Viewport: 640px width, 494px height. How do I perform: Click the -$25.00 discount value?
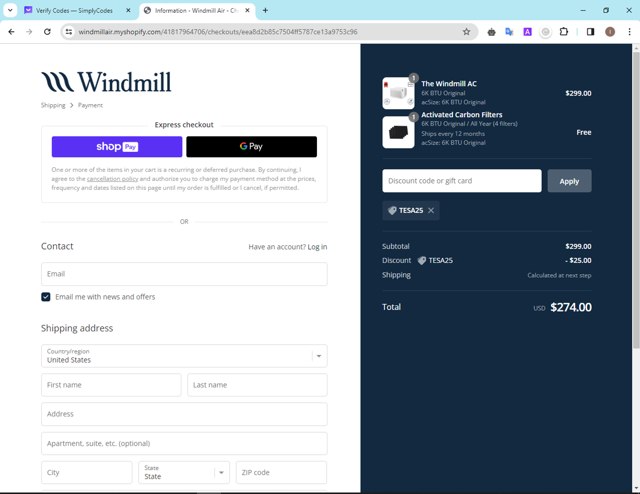click(x=578, y=260)
